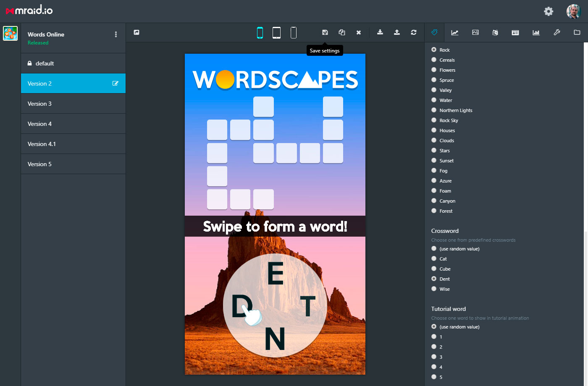Image resolution: width=588 pixels, height=386 pixels.
Task: Select Version 4.1 in the list
Action: [73, 144]
